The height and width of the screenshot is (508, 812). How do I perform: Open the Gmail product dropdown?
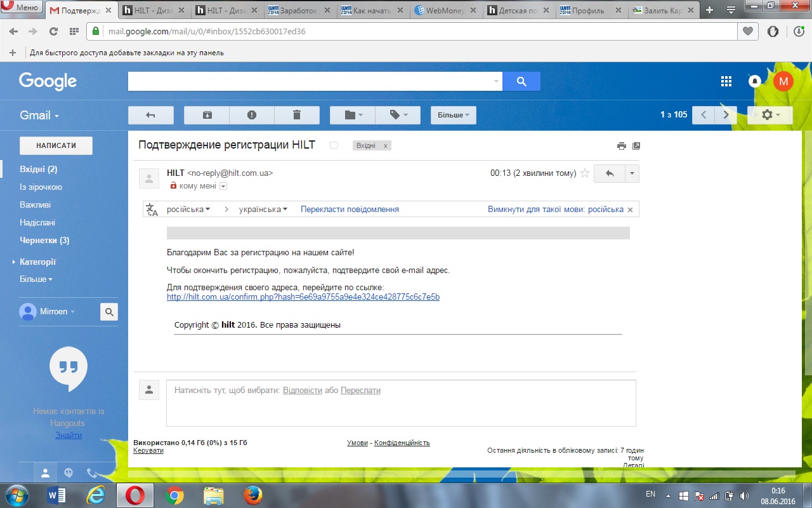click(39, 115)
